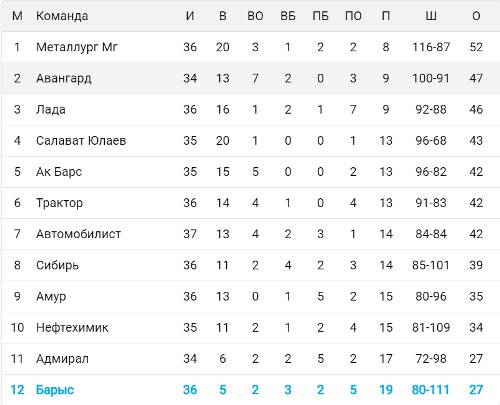Screen dimensions: 500x405
Task: Click the М position column header
Action: pyautogui.click(x=17, y=16)
